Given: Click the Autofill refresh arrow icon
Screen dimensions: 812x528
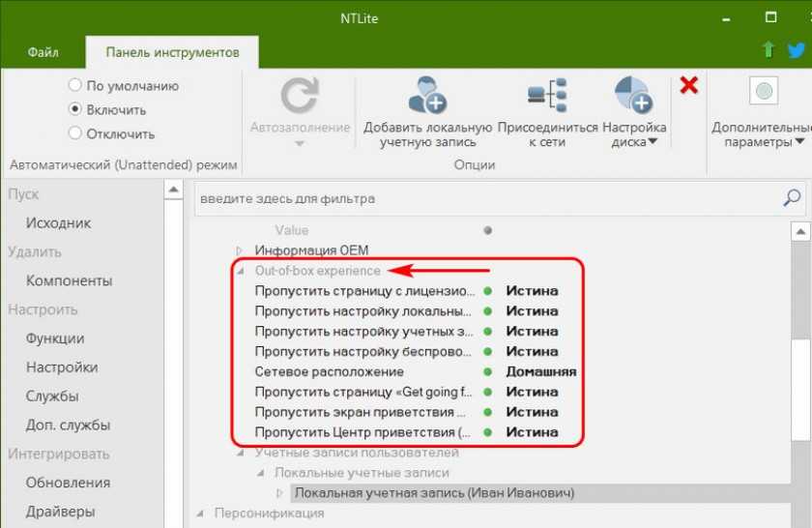Looking at the screenshot, I should [300, 97].
